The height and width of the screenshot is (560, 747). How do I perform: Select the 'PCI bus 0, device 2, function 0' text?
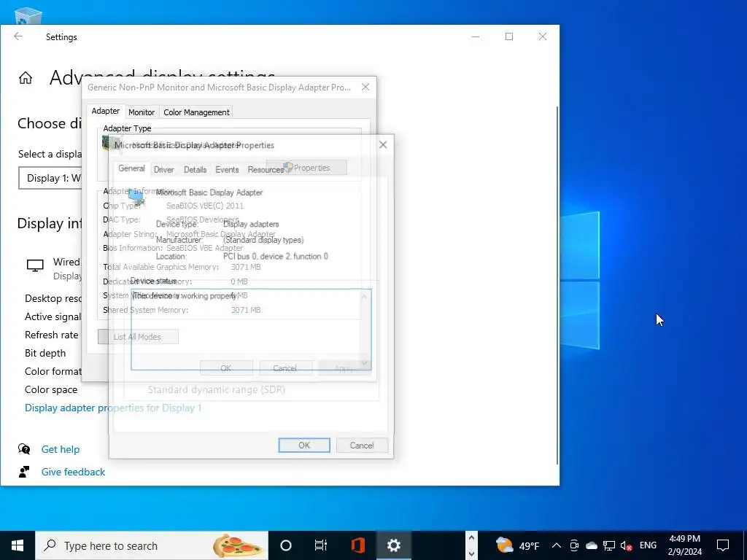point(275,256)
